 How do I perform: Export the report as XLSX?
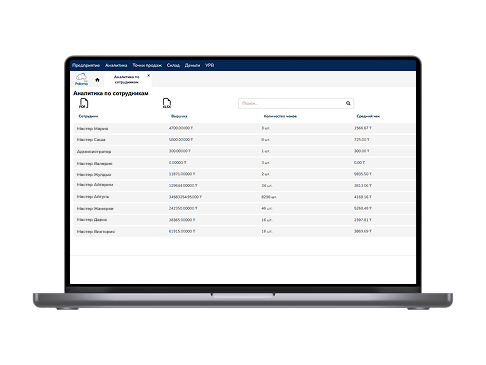[x=167, y=103]
